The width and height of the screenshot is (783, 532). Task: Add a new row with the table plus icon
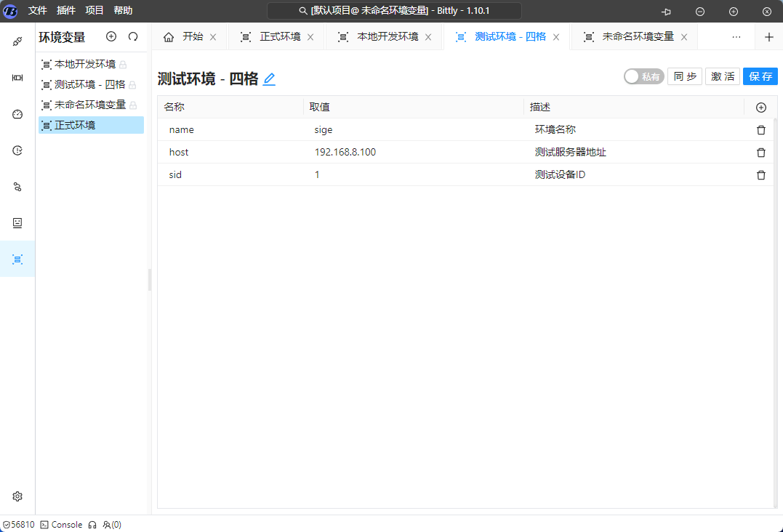pos(761,108)
